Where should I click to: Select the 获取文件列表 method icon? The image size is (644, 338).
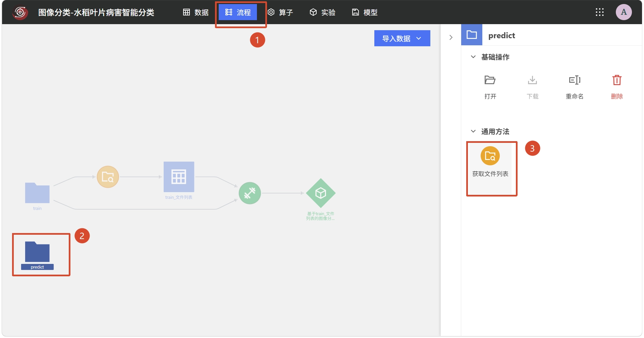[490, 156]
